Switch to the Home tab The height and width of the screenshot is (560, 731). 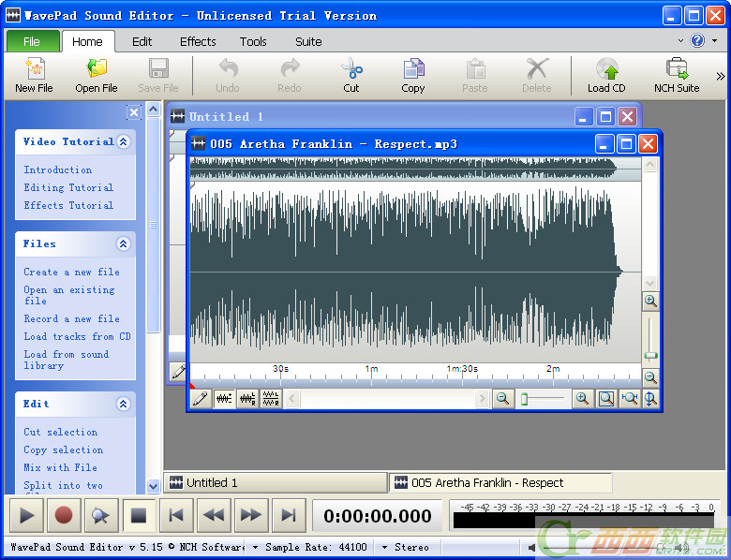tap(87, 41)
